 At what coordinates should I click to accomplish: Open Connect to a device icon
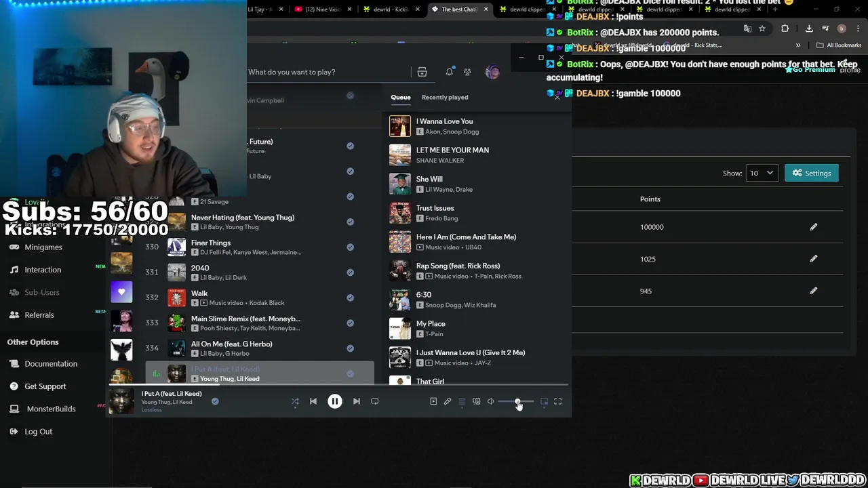pos(476,401)
